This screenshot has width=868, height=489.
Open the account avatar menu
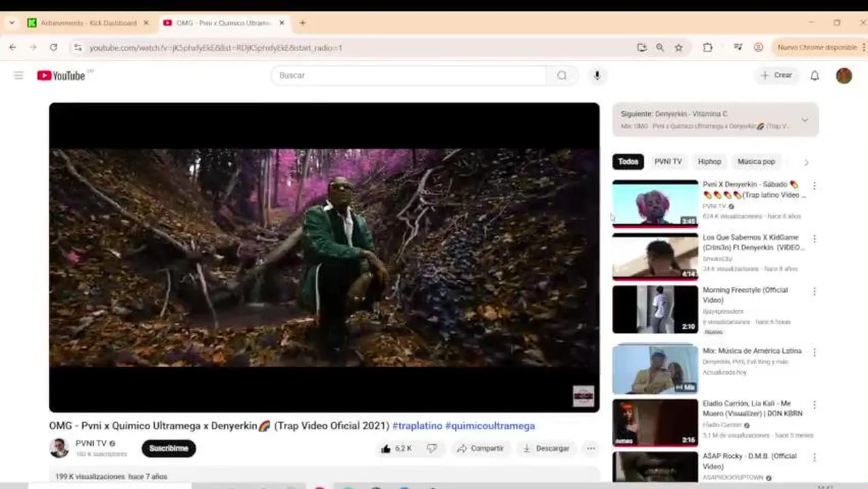click(x=844, y=75)
